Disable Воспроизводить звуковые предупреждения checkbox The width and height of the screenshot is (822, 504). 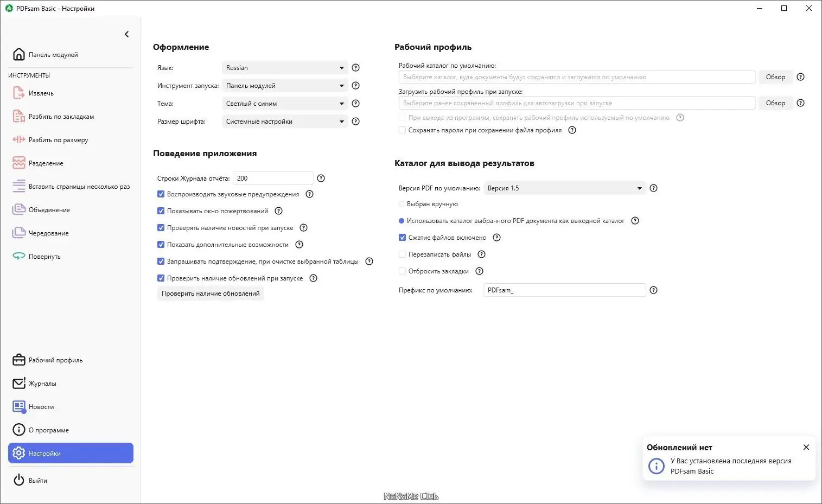161,194
